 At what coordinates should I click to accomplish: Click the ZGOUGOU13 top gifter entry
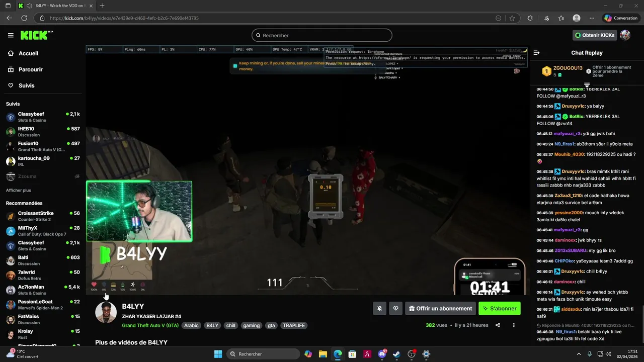click(x=562, y=71)
